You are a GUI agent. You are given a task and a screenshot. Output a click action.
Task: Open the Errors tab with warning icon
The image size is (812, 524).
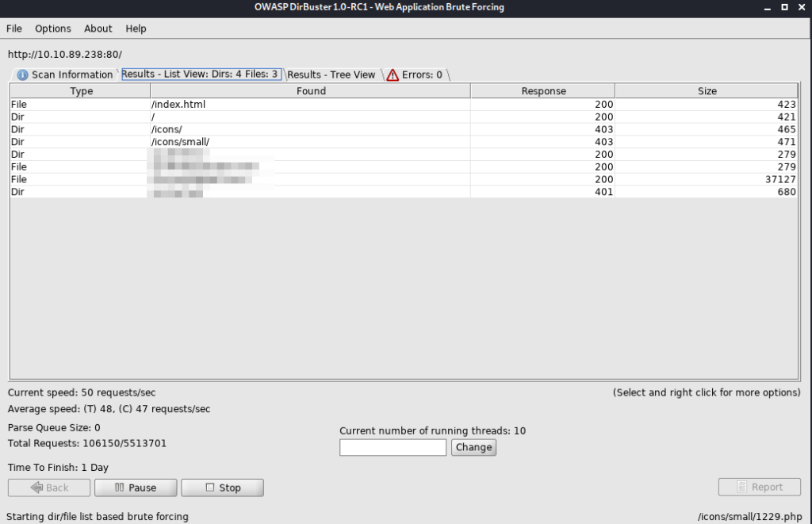(415, 75)
